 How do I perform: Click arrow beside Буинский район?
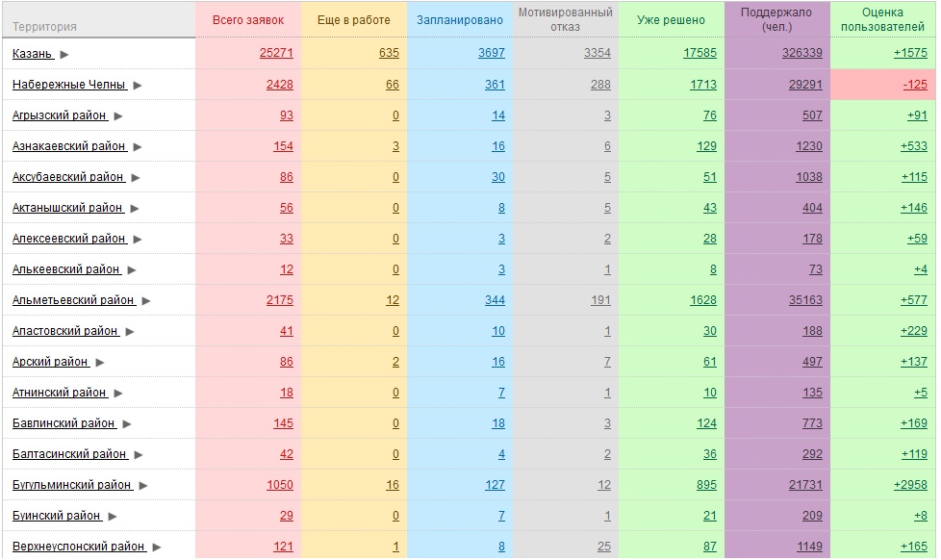(x=113, y=516)
